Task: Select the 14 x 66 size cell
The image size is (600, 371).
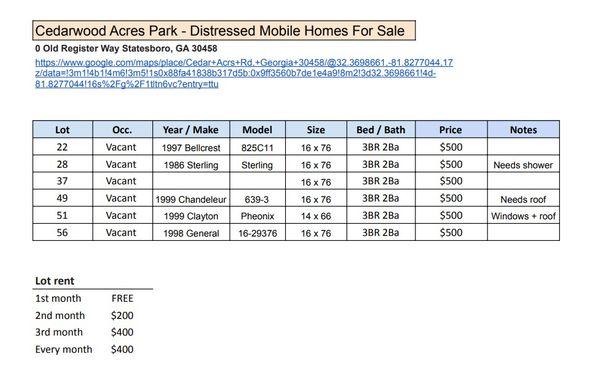Action: click(316, 215)
